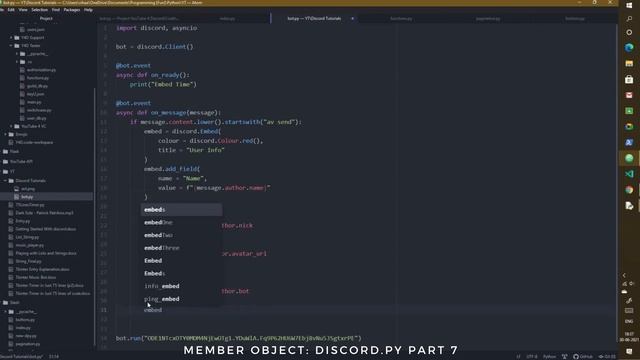
Task: Collapse the Discord Tutorials folder arrow
Action: click(x=5, y=180)
